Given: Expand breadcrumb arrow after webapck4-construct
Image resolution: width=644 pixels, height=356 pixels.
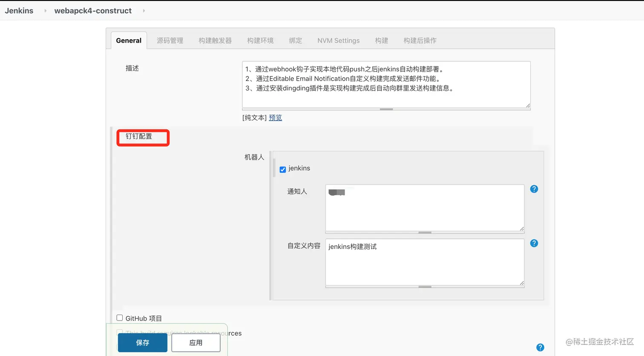Looking at the screenshot, I should [x=144, y=11].
